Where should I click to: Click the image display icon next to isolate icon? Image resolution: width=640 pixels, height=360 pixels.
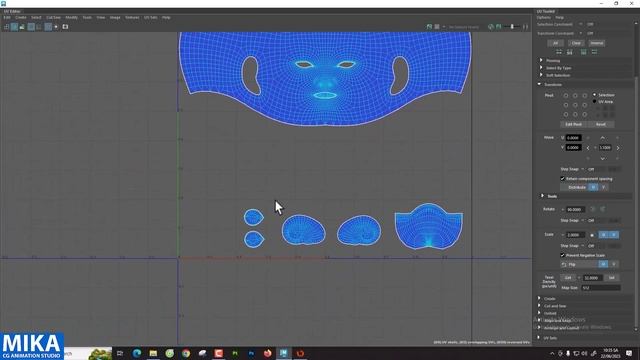point(437,27)
